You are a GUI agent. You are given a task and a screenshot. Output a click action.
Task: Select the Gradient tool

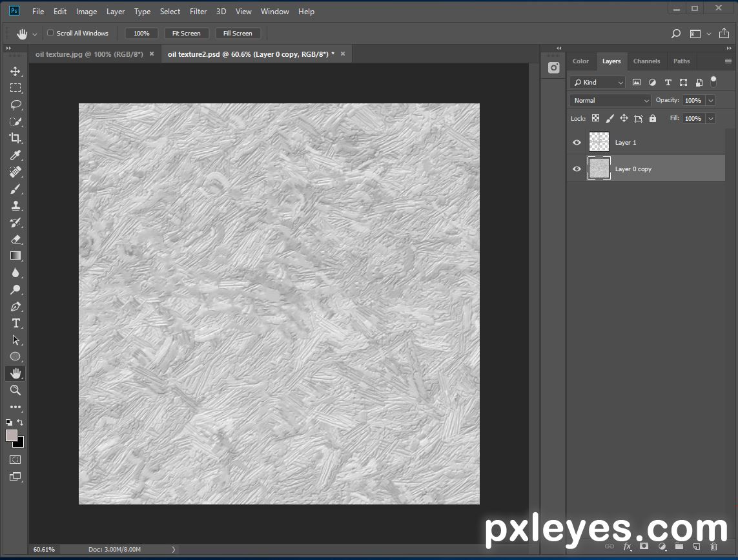(x=15, y=256)
